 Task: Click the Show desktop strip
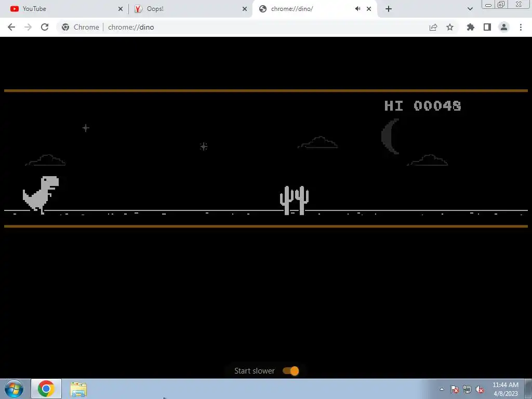[x=528, y=389]
